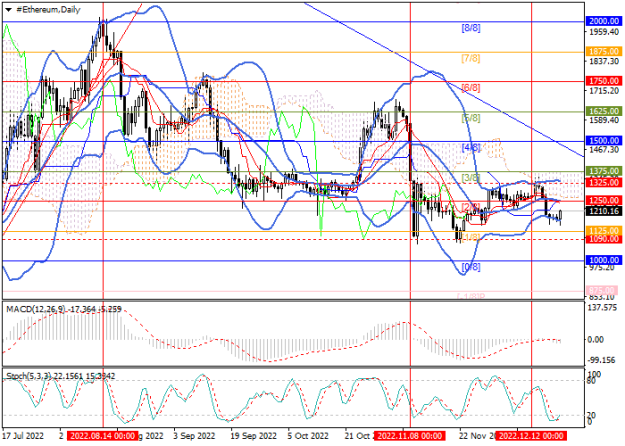The height and width of the screenshot is (446, 625).
Task: Select the [6/8] Murrey level label
Action: (471, 88)
